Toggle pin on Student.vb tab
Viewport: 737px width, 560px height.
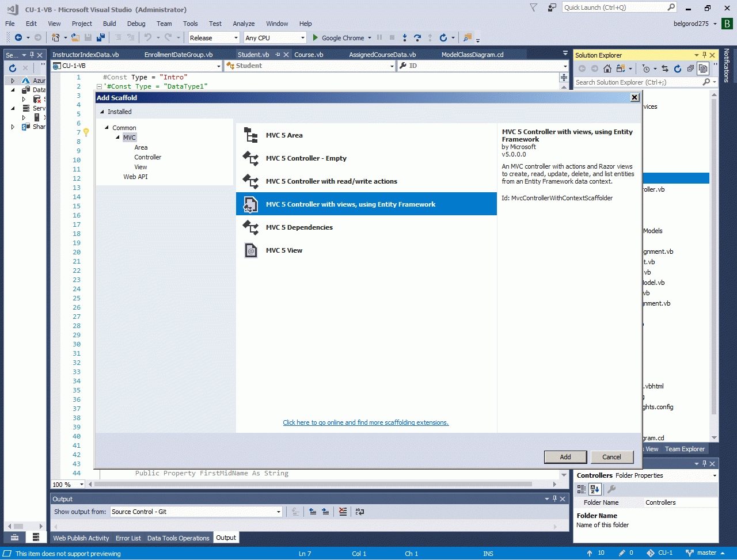point(278,55)
